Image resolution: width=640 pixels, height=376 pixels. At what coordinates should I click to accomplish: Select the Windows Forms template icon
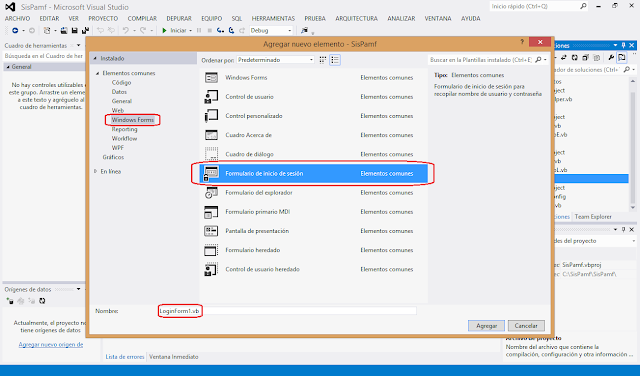tap(211, 78)
